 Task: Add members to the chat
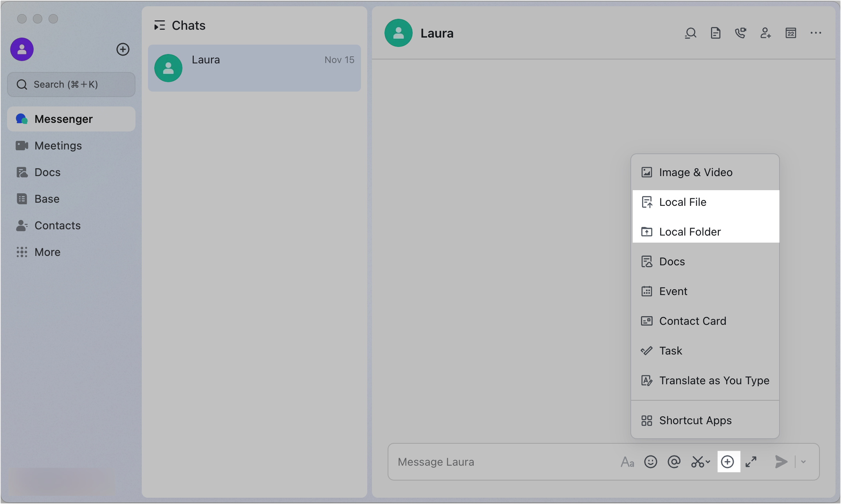(765, 33)
